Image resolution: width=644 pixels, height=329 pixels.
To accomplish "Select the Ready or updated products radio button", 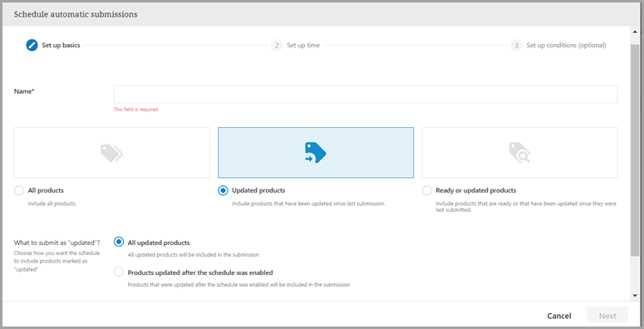I will (x=427, y=190).
